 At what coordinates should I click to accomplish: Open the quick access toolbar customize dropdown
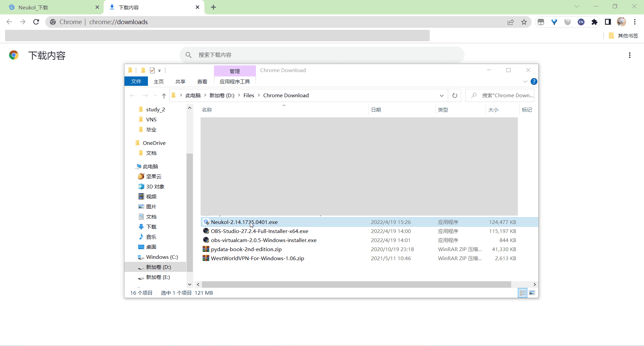click(160, 70)
